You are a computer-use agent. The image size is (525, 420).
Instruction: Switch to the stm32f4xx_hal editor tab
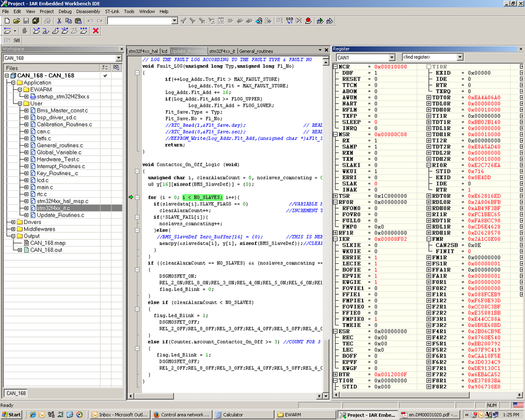coord(143,51)
